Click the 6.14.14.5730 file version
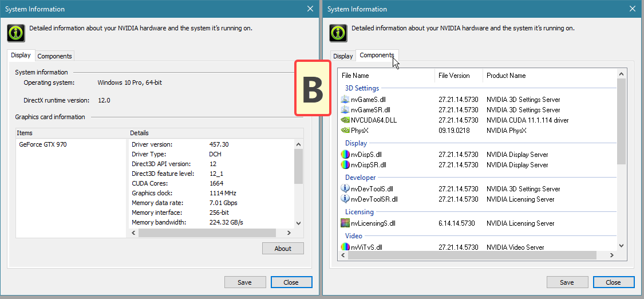The image size is (644, 299). [x=457, y=223]
